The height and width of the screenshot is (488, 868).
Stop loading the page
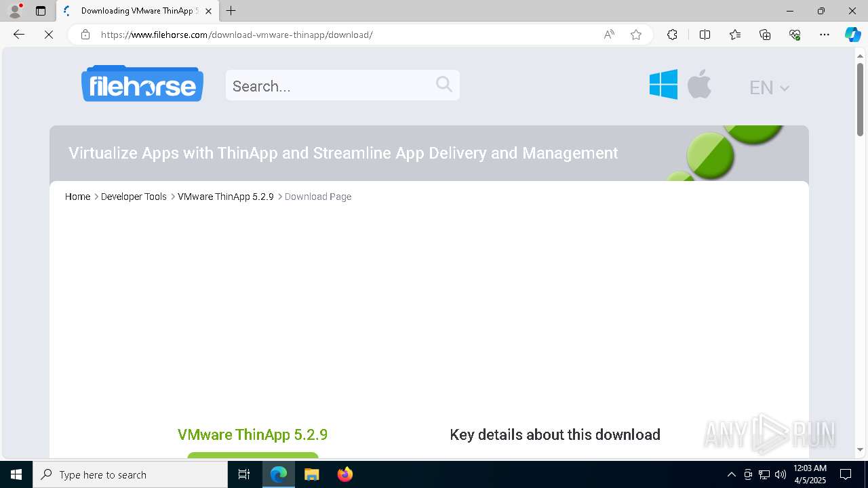coord(49,35)
